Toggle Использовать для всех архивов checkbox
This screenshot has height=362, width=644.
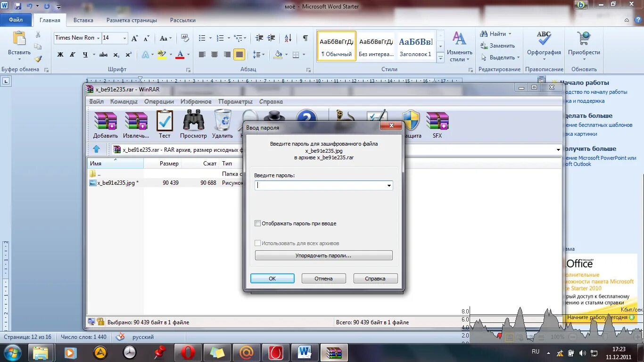(x=258, y=243)
